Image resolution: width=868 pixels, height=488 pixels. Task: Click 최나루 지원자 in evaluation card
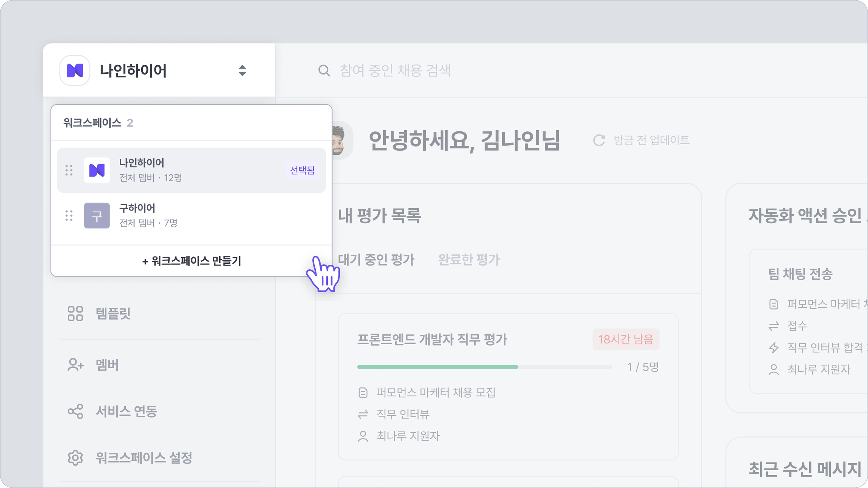click(408, 436)
